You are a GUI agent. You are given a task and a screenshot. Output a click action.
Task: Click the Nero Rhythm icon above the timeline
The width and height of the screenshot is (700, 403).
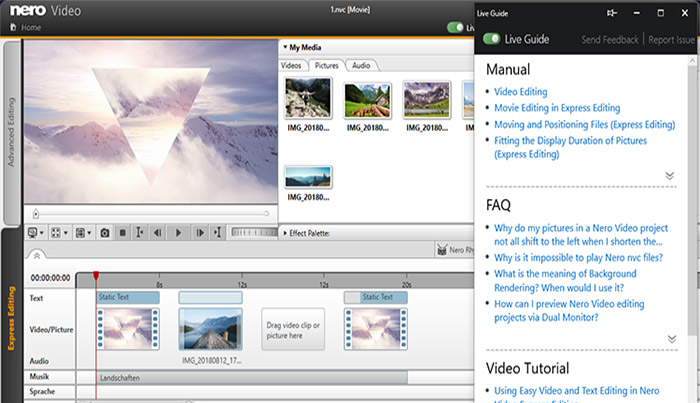click(442, 249)
